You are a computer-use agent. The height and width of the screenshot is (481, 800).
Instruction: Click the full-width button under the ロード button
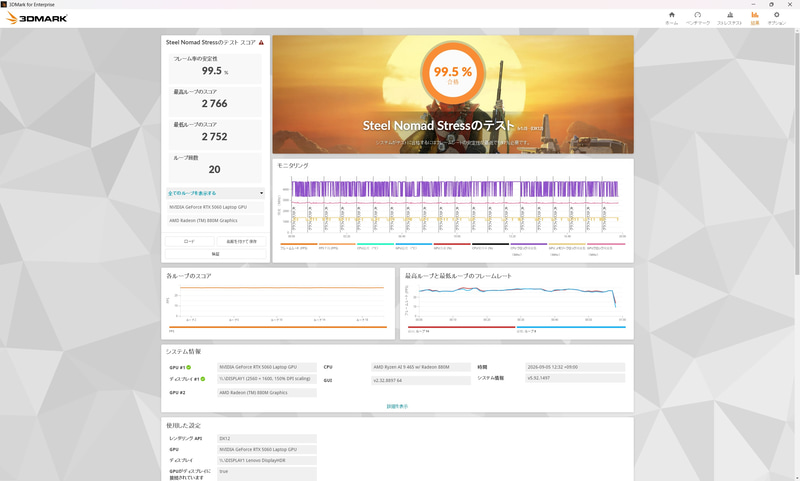[216, 254]
